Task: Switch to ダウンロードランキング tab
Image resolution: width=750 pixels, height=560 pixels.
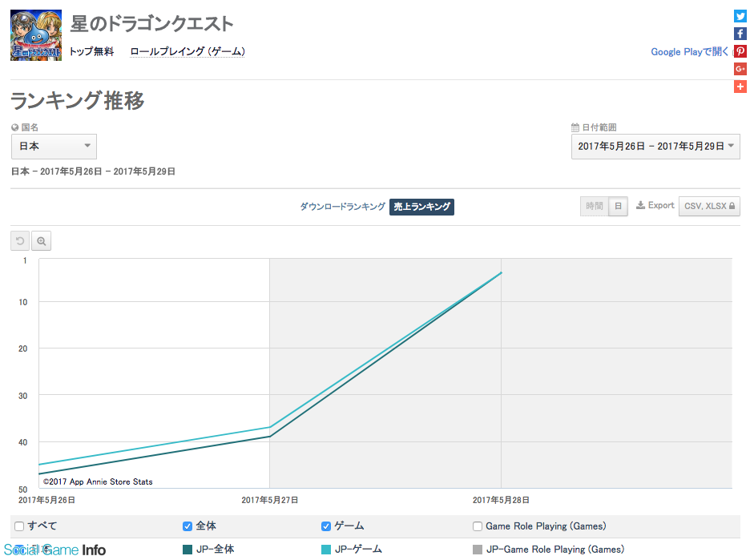Action: [x=342, y=207]
